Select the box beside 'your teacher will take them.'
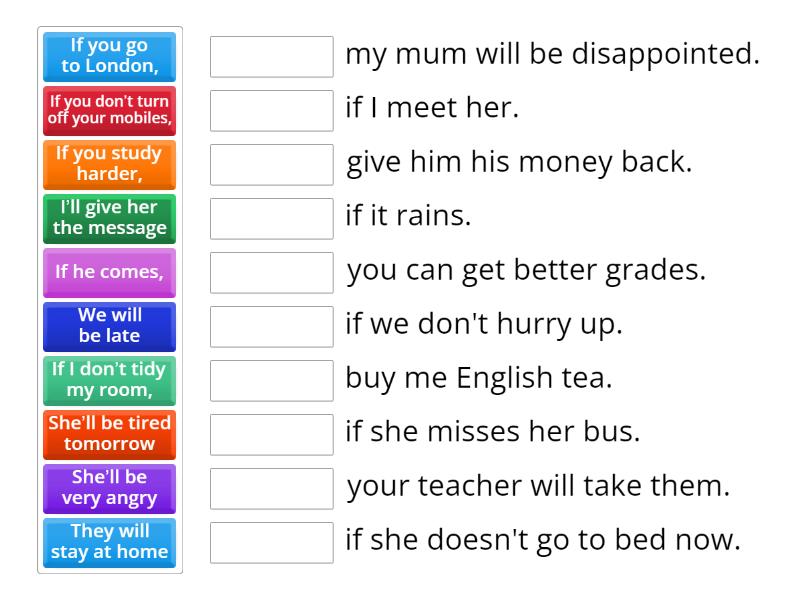 pos(272,489)
